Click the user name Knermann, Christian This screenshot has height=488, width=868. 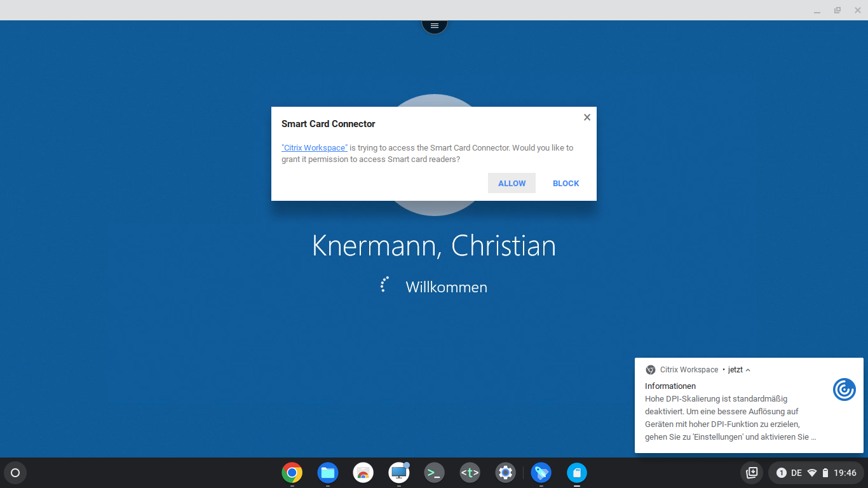(x=434, y=246)
